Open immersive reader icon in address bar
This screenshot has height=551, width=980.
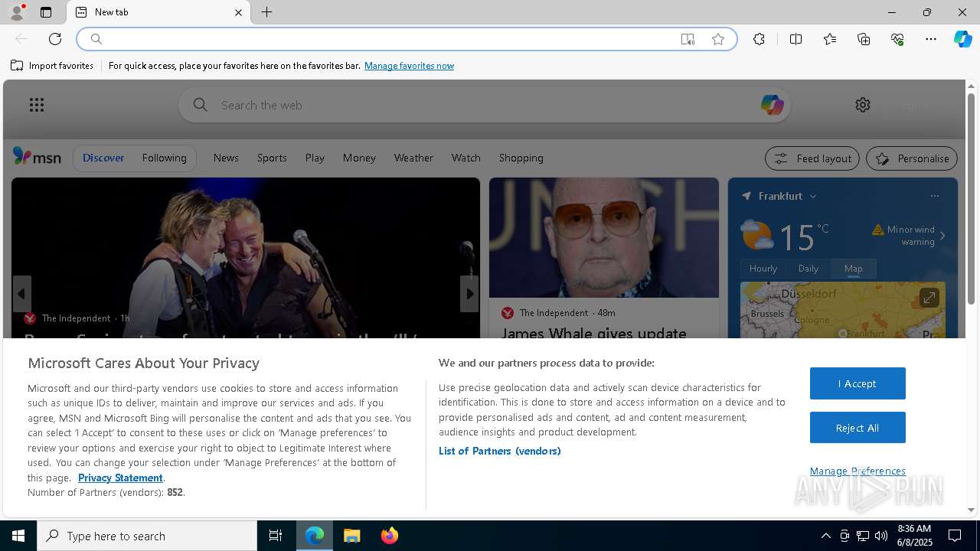(x=688, y=39)
